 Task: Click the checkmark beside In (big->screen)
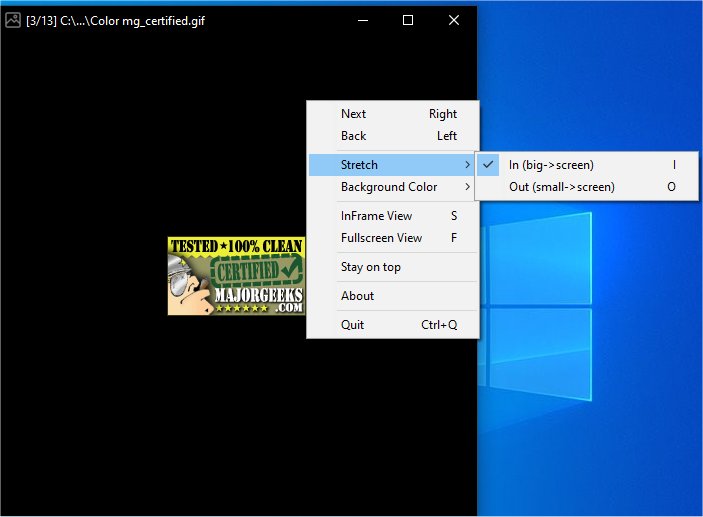(488, 165)
